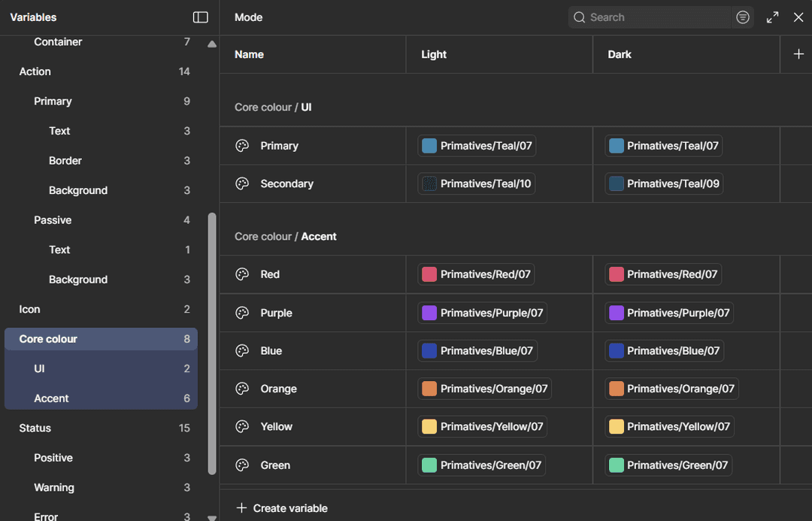Open the Status collection
The width and height of the screenshot is (812, 521).
(35, 427)
